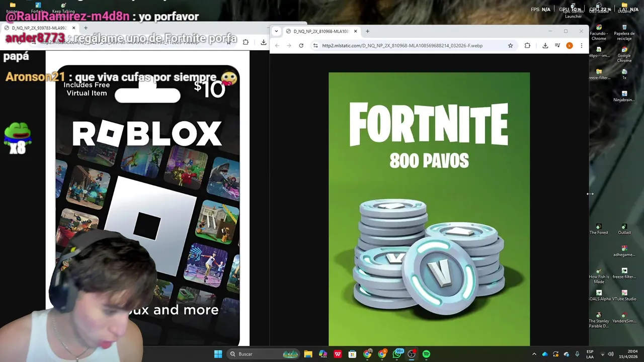Close the D_NQ_NP_2X_810968 tab
The width and height of the screenshot is (644, 362).
355,31
